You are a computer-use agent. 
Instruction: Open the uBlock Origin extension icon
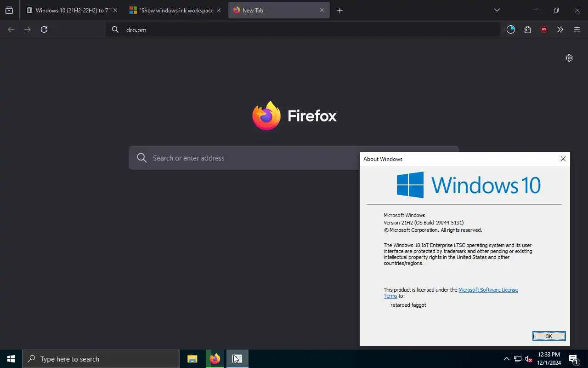tap(544, 29)
